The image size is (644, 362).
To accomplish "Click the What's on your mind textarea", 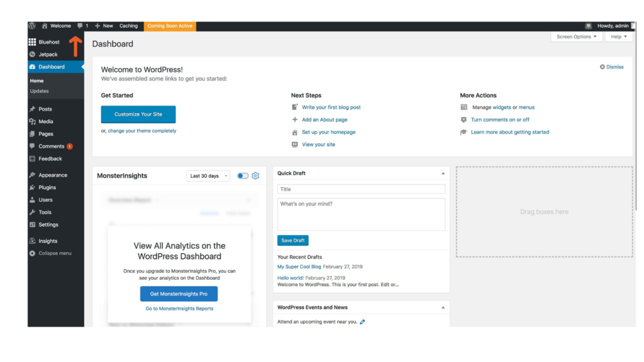I will pos(361,214).
